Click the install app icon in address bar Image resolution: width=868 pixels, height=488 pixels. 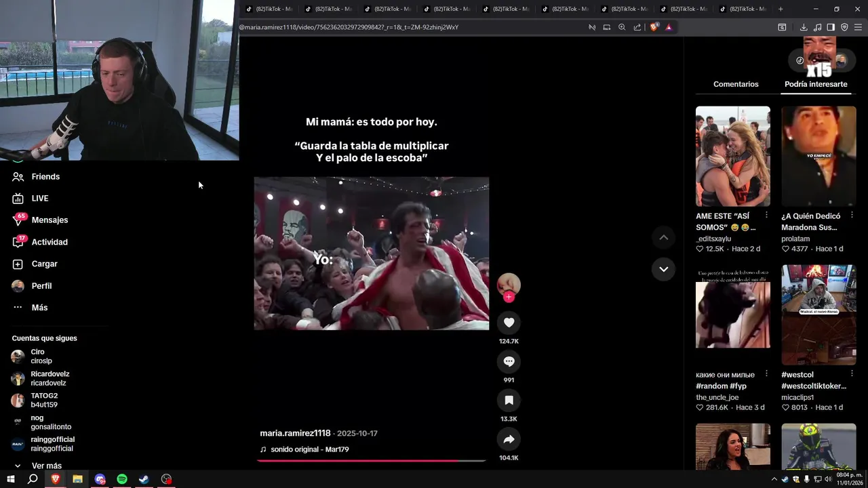pos(607,27)
